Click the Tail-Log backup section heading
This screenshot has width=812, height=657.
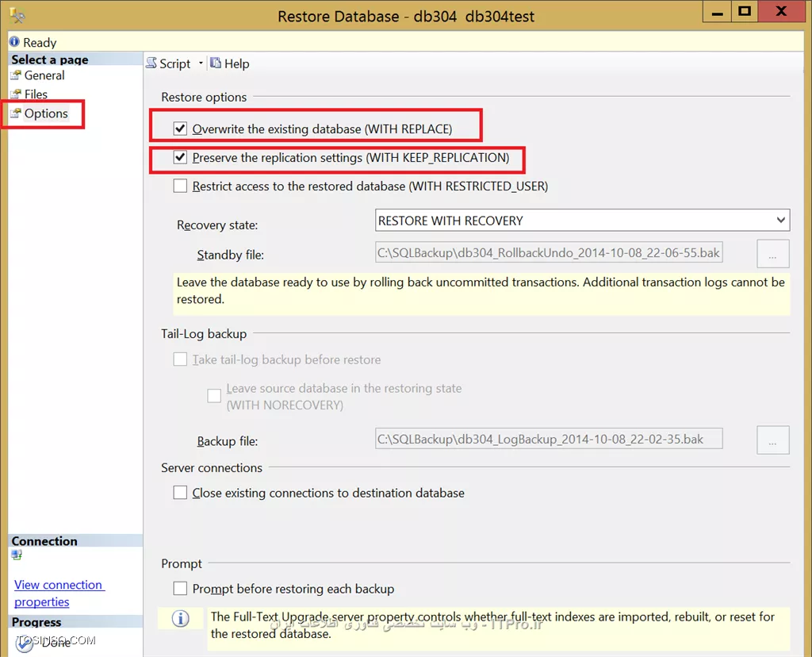(204, 334)
